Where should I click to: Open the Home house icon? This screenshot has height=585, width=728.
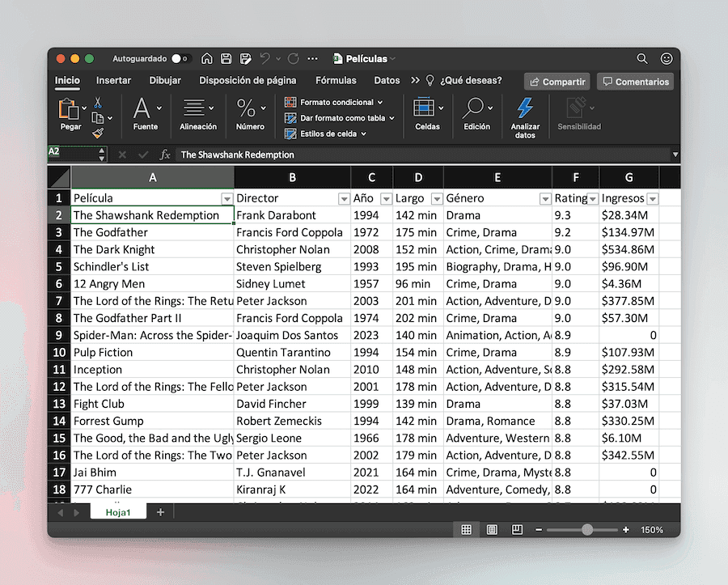point(206,58)
